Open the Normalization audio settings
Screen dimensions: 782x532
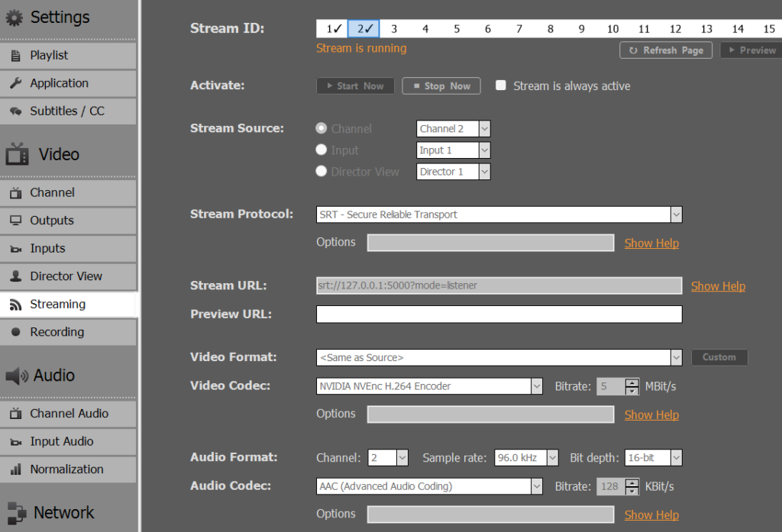coord(67,469)
